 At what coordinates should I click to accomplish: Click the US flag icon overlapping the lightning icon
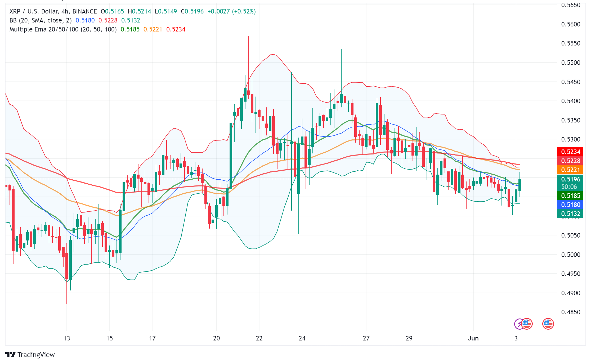(527, 324)
